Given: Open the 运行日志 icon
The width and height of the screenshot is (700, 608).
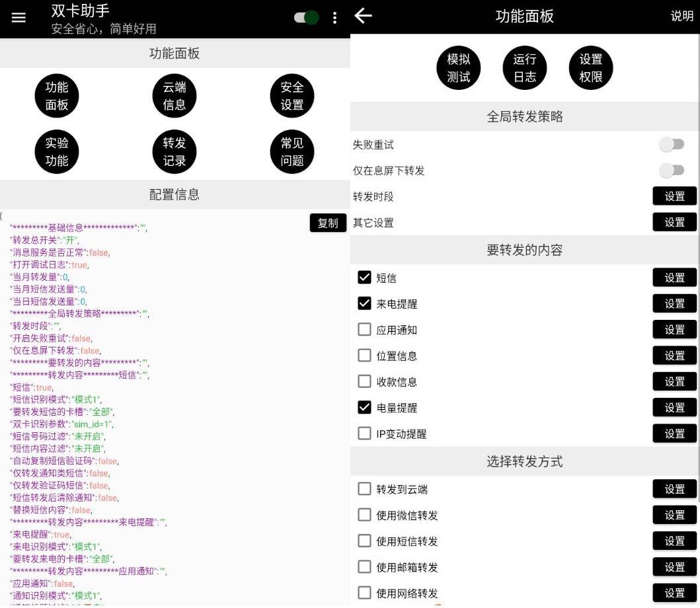Looking at the screenshot, I should click(524, 67).
